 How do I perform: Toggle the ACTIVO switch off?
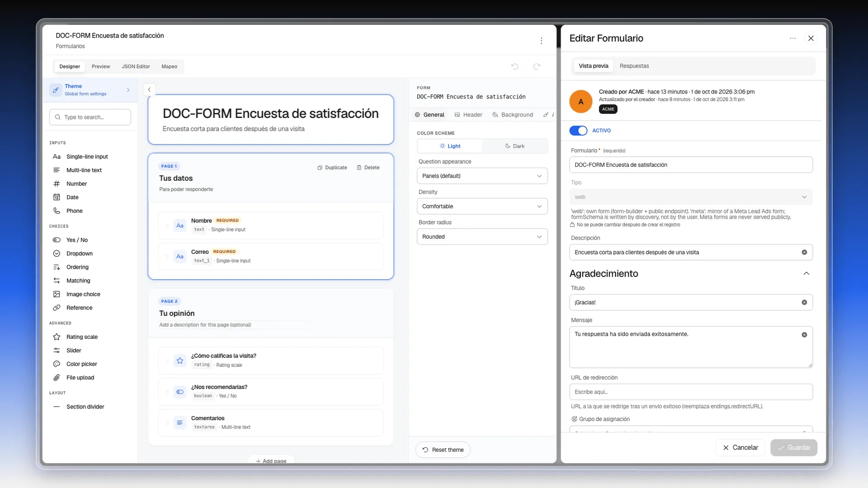(578, 131)
